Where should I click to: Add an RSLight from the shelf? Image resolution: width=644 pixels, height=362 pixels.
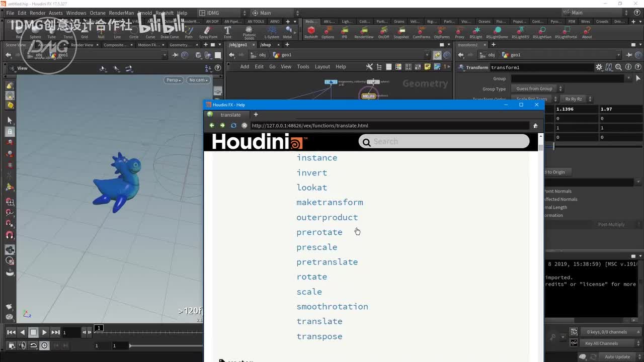[475, 32]
